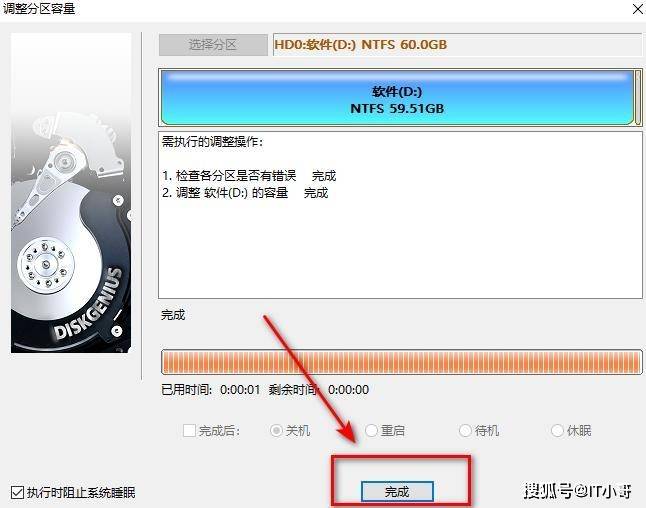
Task: Click the orange progress bar
Action: click(x=402, y=362)
